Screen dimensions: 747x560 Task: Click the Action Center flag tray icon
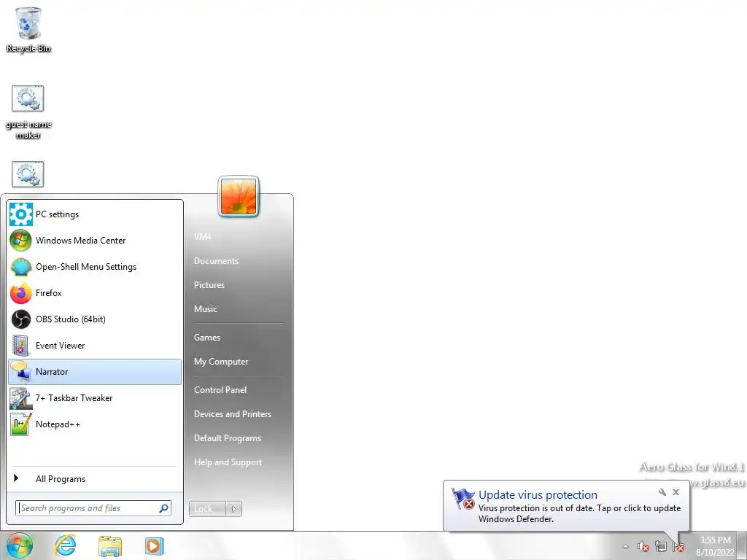[678, 547]
